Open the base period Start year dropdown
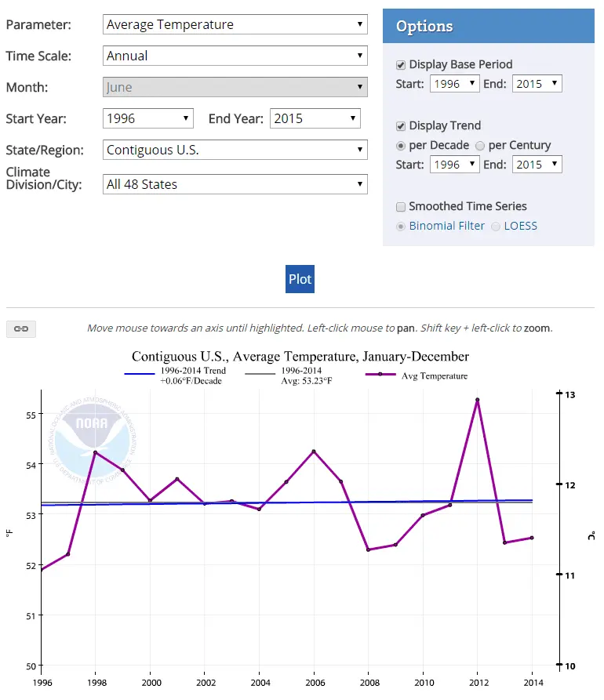604x700 pixels. pyautogui.click(x=454, y=84)
